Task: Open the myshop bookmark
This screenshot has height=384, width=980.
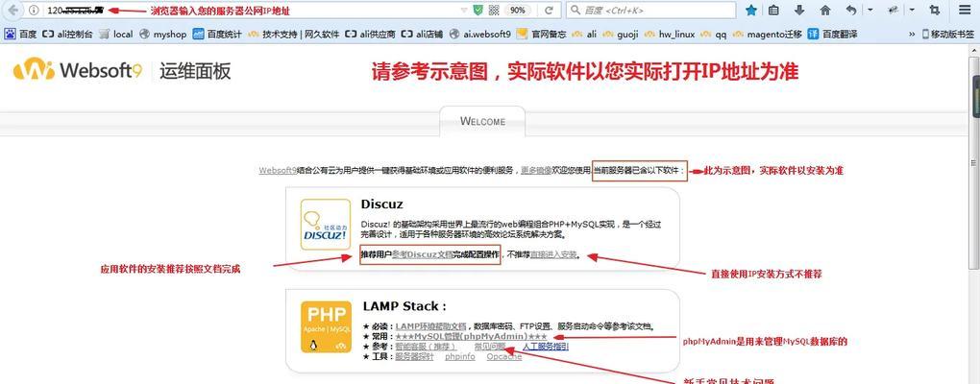Action: [x=162, y=35]
